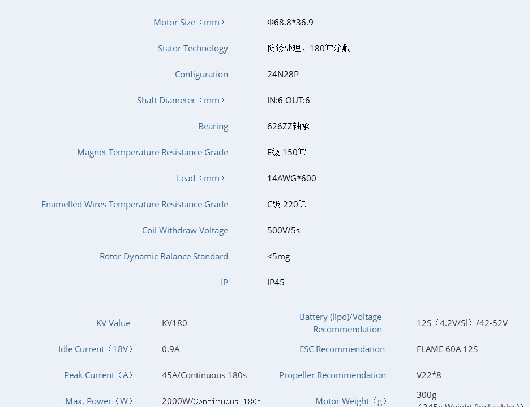Select the Stator Technology label
Viewport: 532px width, 407px height.
(192, 49)
